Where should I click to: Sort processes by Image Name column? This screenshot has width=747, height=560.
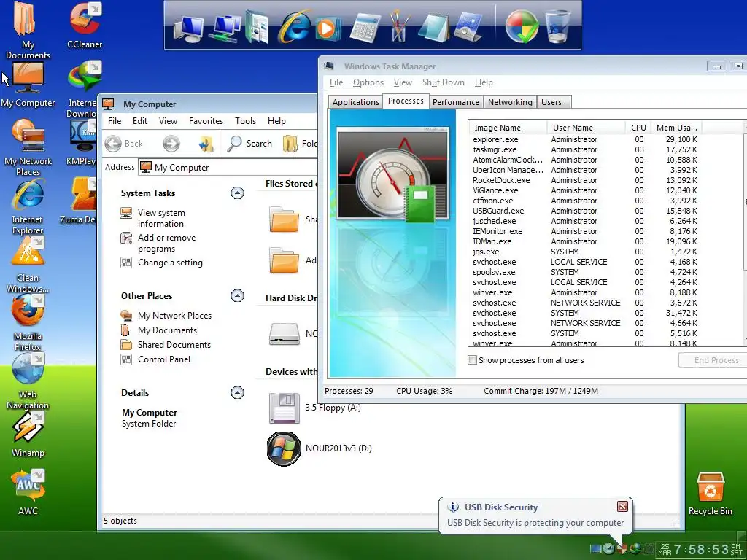coord(508,128)
